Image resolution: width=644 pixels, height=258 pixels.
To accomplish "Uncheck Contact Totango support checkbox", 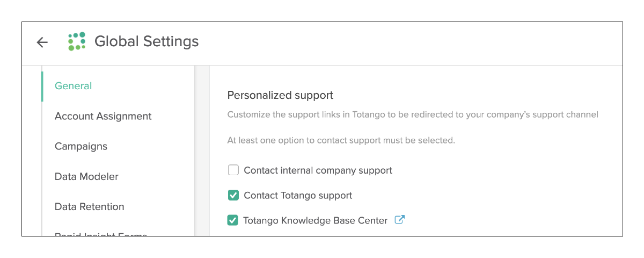I will 233,195.
